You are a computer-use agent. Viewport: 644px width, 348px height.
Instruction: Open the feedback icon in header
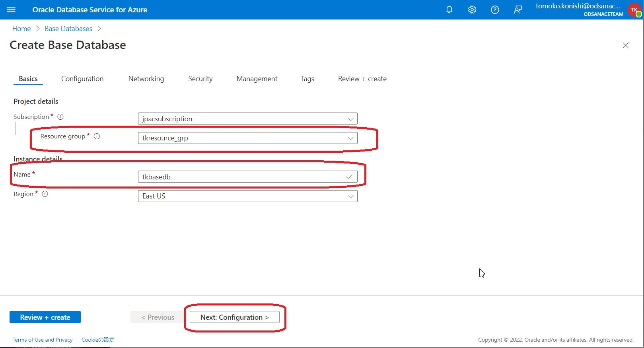(518, 10)
